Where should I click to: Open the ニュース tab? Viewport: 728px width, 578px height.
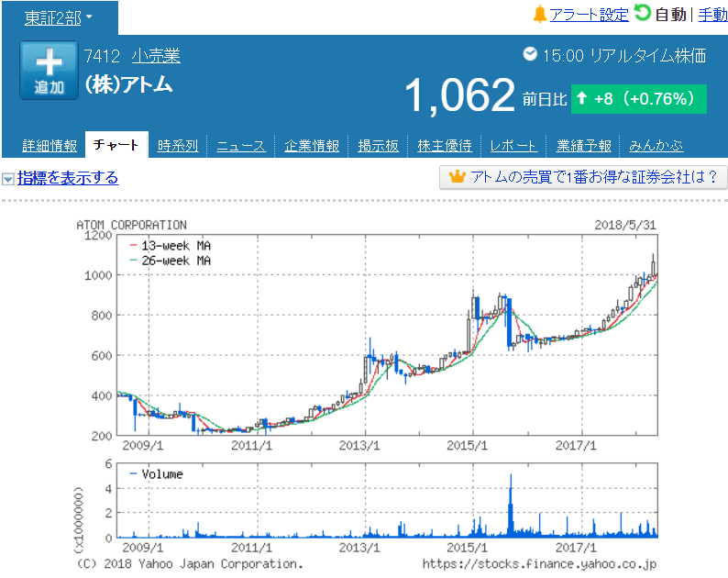[241, 146]
